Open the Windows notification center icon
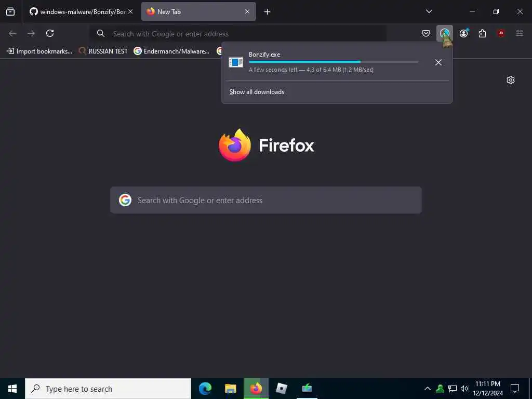The height and width of the screenshot is (399, 532). tap(515, 389)
